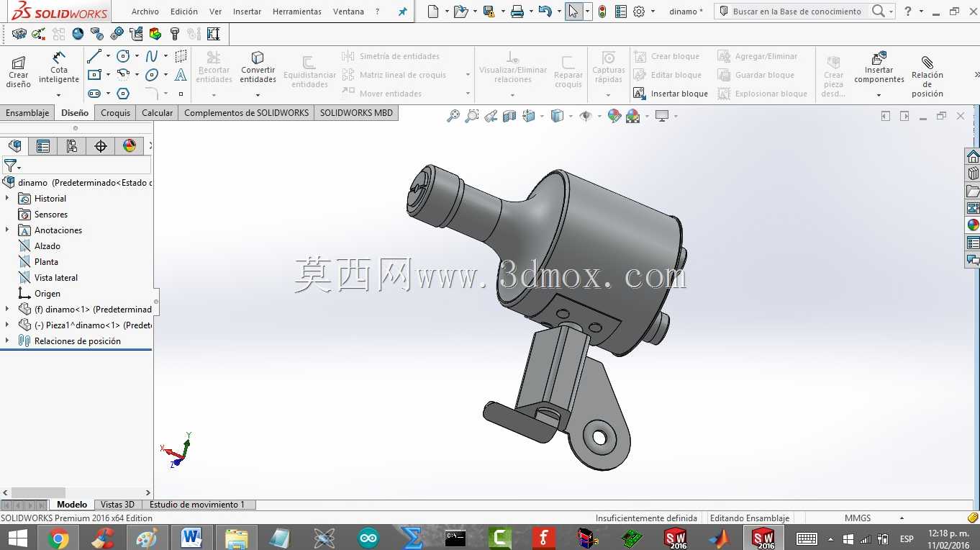Screen dimensions: 980x550
Task: Open the Arduino app from the taskbar
Action: 368,538
